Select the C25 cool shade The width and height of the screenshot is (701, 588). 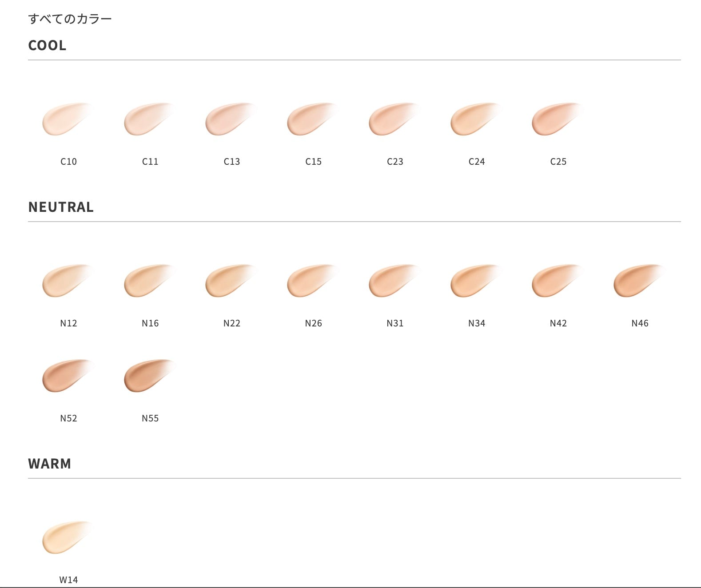click(554, 120)
